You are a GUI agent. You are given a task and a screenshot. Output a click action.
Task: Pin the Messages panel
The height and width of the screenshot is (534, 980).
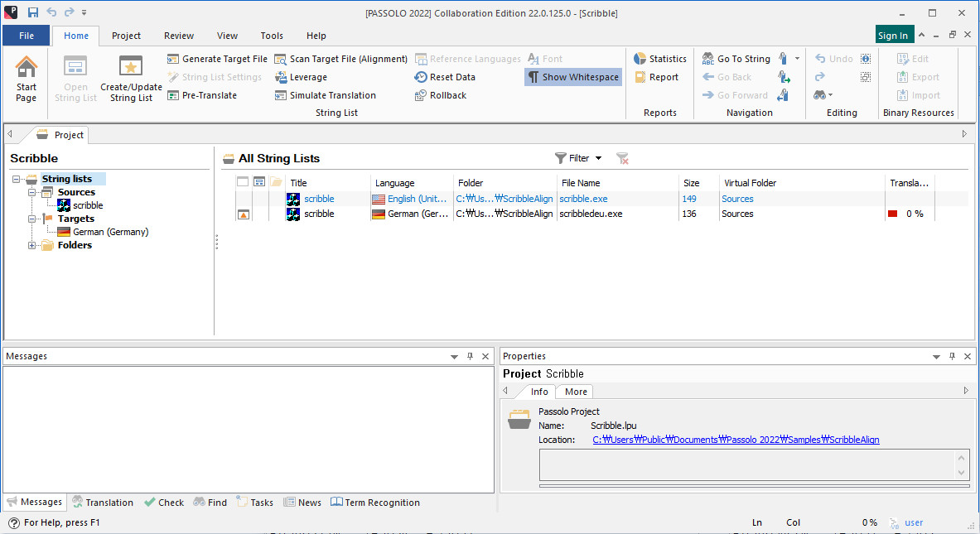coord(470,356)
